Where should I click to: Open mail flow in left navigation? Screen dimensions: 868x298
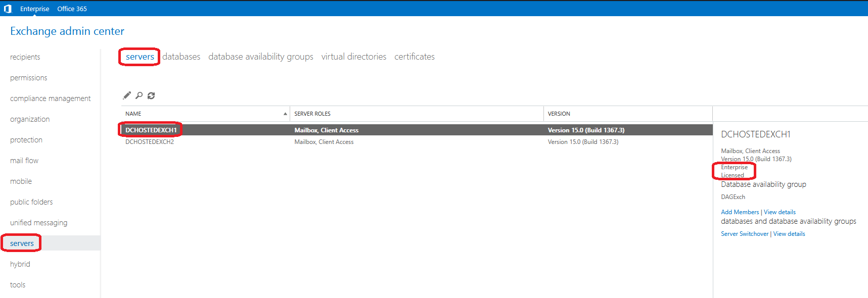coord(24,161)
